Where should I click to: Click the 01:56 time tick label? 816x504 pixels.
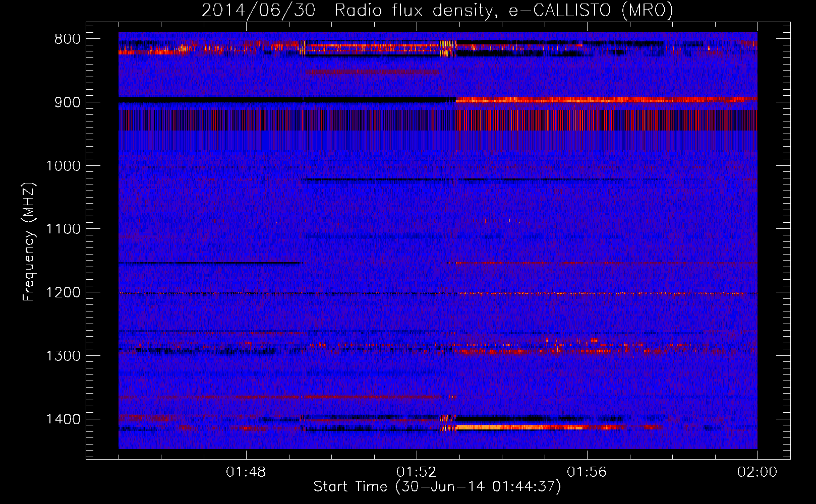click(587, 472)
